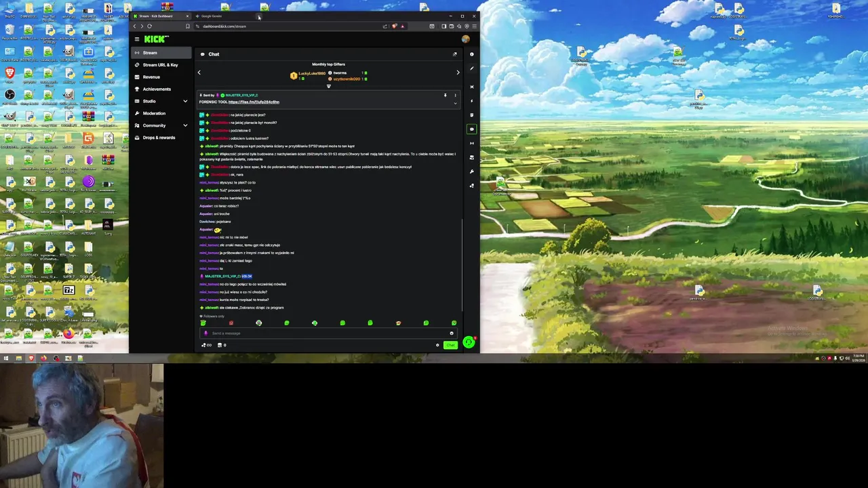The width and height of the screenshot is (868, 488).
Task: Open the Firefox icon on the desktop
Action: [x=68, y=334]
